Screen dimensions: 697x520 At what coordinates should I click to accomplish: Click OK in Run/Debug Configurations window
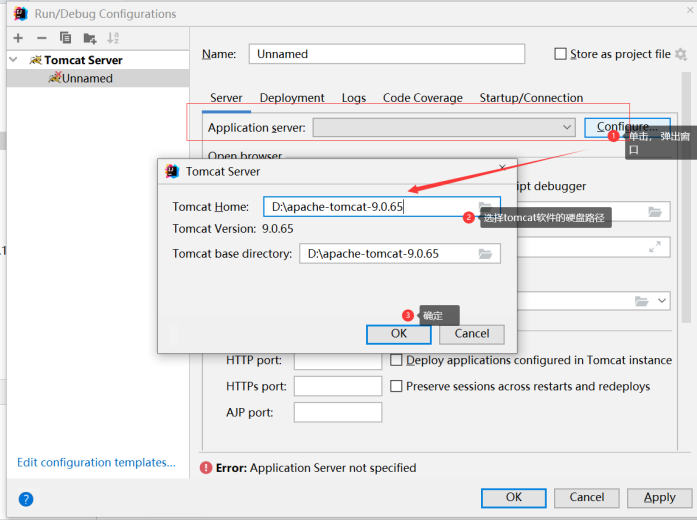[x=514, y=498]
